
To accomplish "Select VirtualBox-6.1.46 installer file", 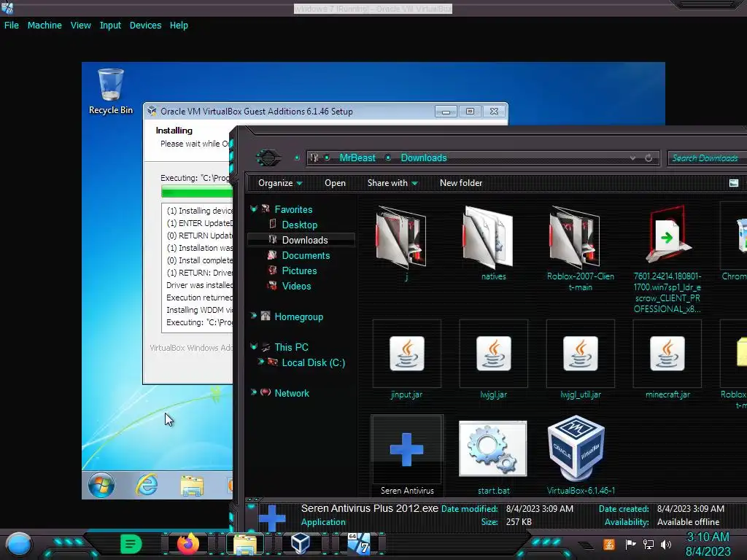I will click(580, 455).
